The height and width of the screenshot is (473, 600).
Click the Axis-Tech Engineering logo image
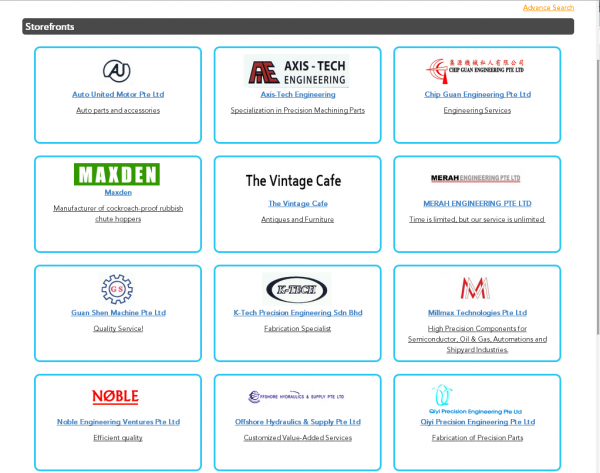pos(297,71)
